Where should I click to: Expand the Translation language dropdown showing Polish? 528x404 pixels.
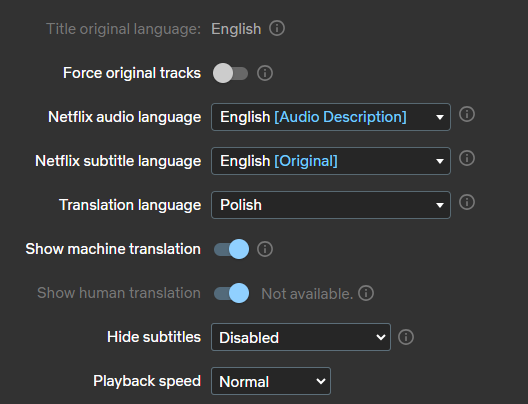(x=331, y=205)
